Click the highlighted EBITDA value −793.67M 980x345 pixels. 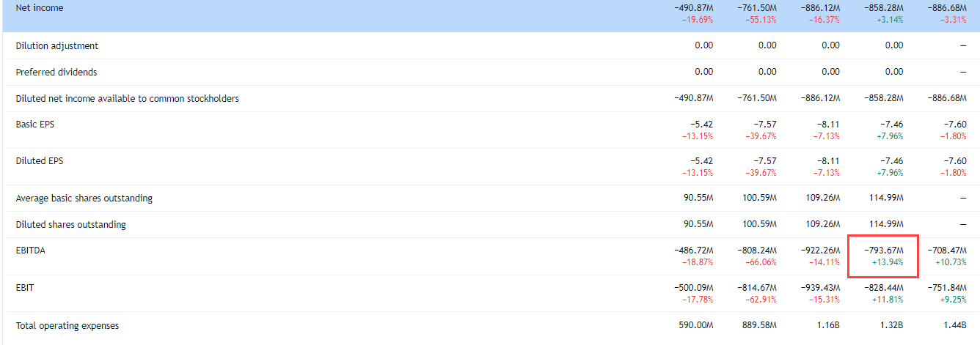pyautogui.click(x=883, y=251)
